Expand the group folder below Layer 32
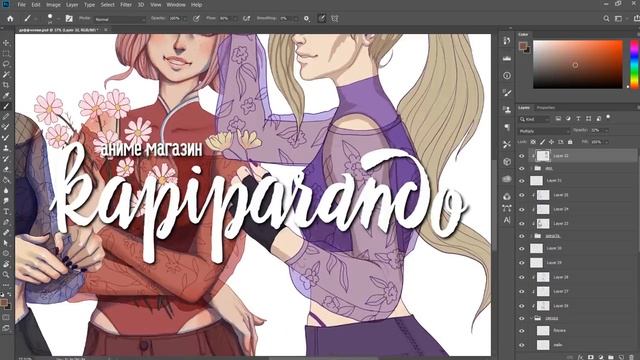Viewport: 640px width, 360px height. coord(531,168)
